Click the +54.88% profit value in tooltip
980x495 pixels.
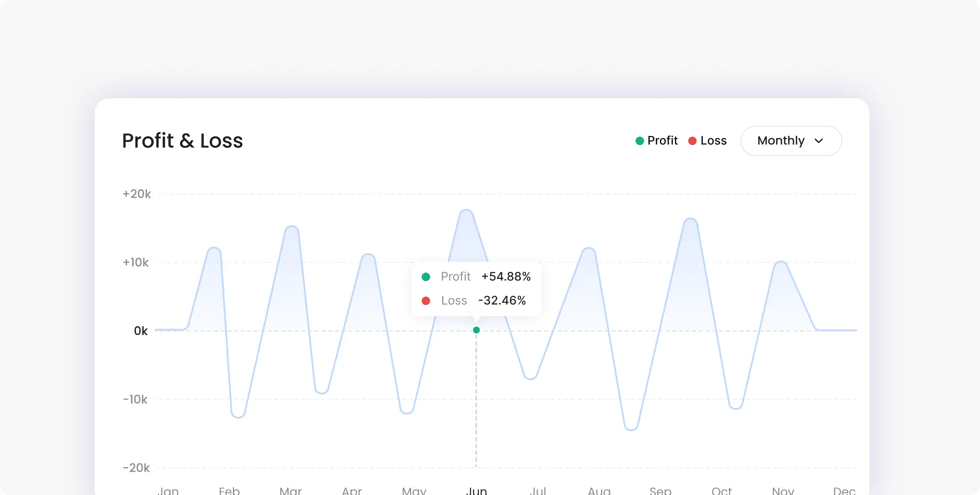pos(506,277)
